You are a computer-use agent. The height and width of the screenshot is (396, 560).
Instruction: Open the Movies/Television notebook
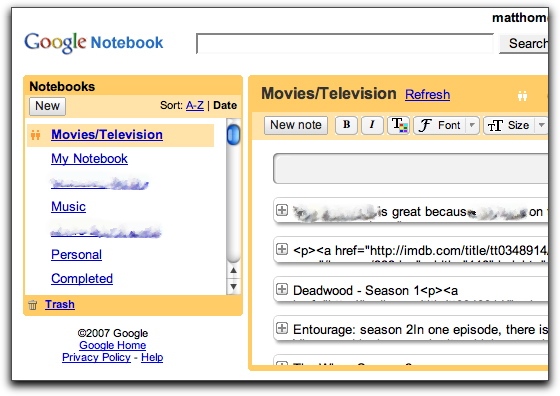(107, 135)
